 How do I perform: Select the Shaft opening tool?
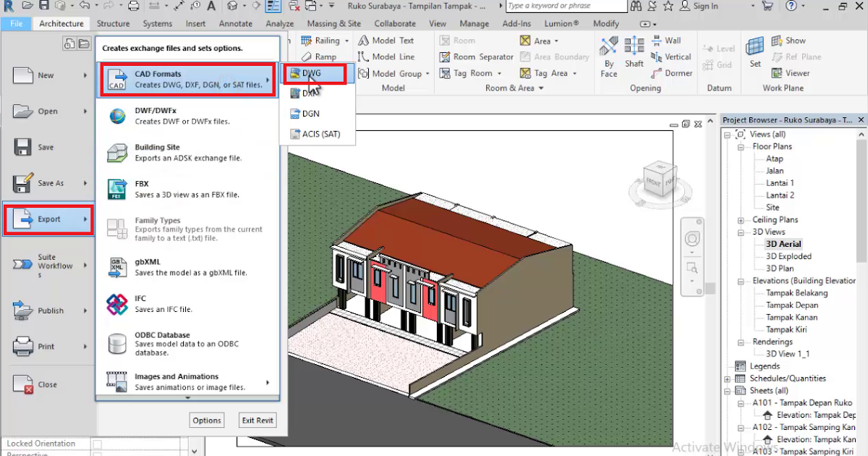(634, 52)
